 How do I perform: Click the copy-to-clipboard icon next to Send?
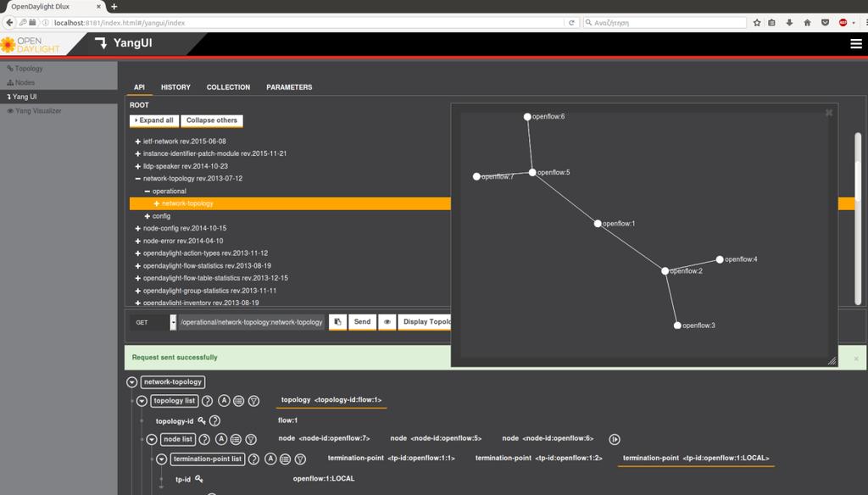(x=337, y=322)
